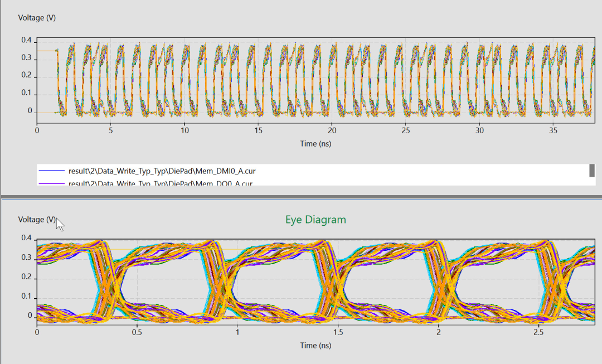Select the Mem_DMI0_A.cur legend entry
The image size is (602, 364).
162,171
